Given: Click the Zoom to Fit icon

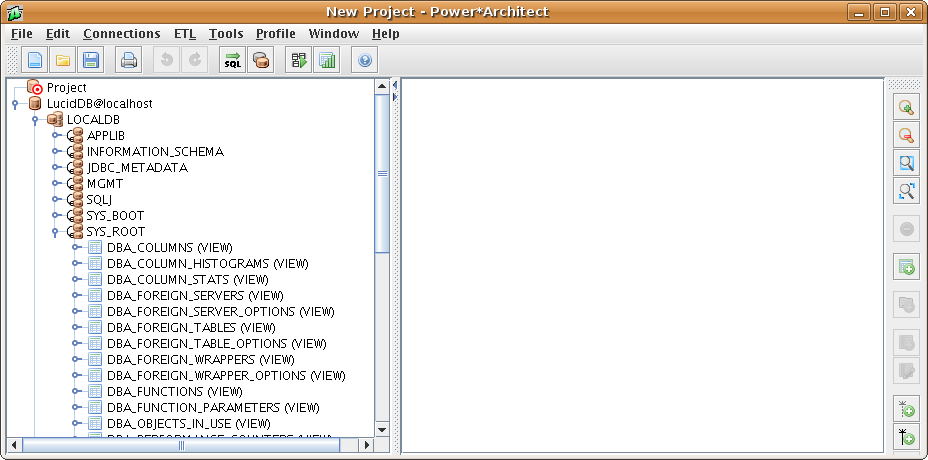Looking at the screenshot, I should click(x=906, y=191).
